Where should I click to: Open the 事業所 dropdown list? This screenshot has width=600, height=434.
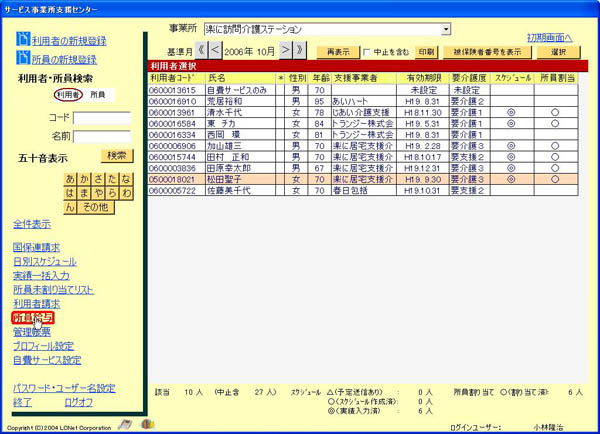(x=446, y=29)
